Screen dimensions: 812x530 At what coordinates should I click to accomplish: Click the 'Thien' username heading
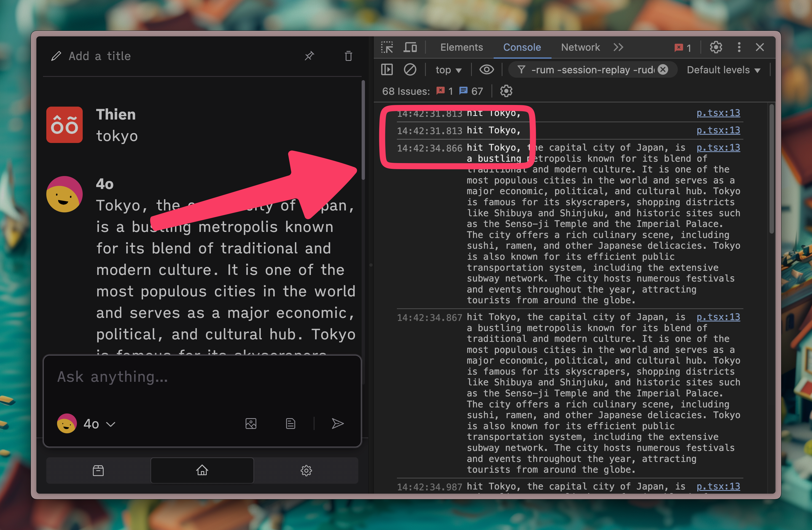coord(116,115)
